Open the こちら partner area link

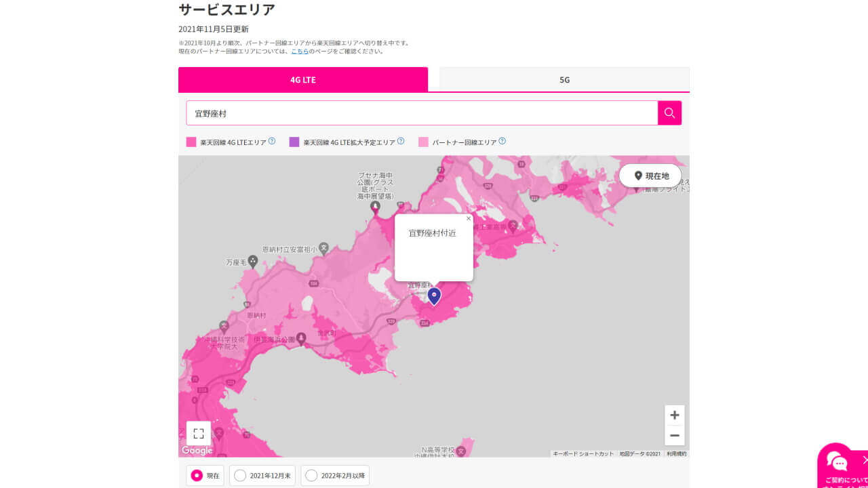pos(300,51)
